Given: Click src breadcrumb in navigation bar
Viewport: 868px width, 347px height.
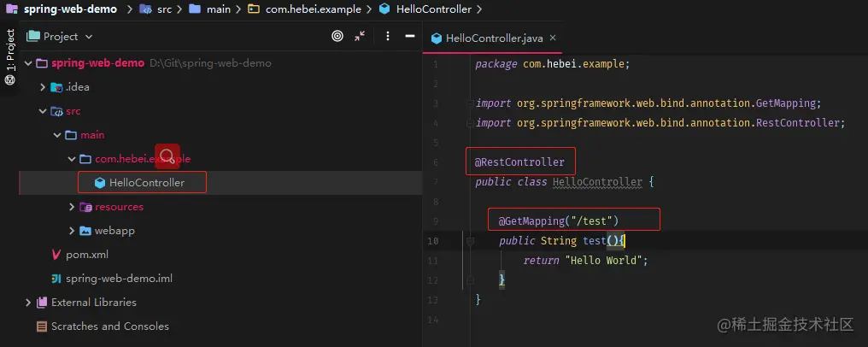Looking at the screenshot, I should (x=163, y=9).
